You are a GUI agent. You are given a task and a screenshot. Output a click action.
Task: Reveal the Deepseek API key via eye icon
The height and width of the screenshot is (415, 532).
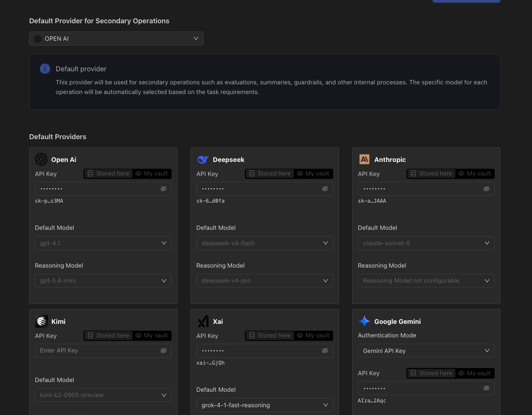point(325,189)
